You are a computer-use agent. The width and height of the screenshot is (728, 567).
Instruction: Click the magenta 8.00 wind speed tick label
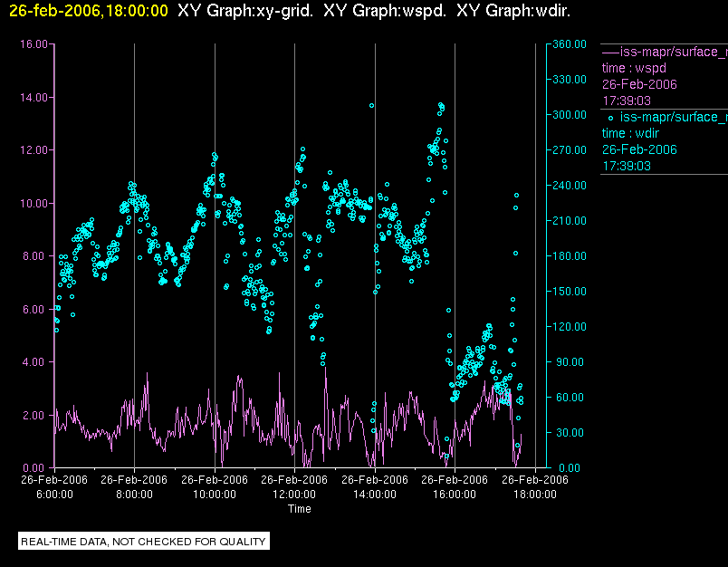click(35, 256)
